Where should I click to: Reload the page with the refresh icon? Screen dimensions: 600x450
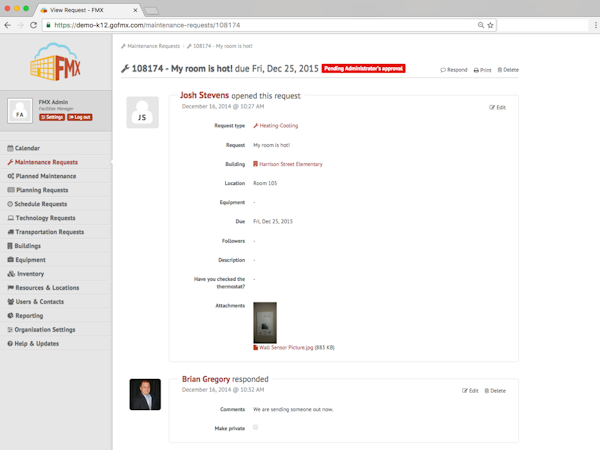[34, 25]
